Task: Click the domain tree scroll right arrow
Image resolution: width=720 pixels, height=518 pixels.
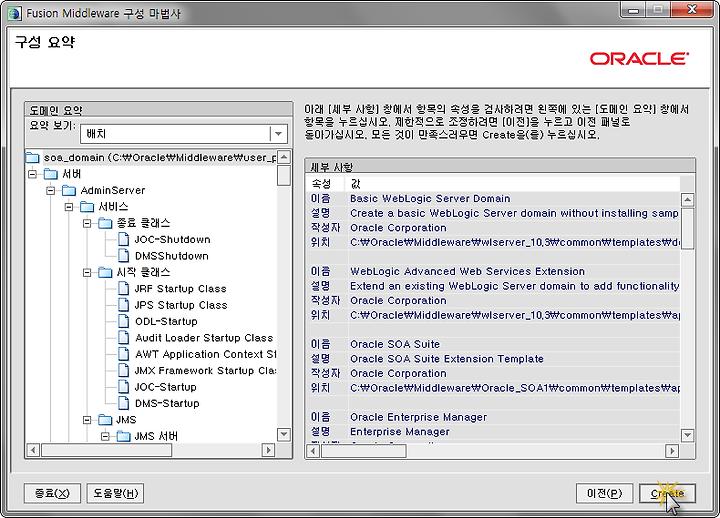Action: pyautogui.click(x=268, y=450)
